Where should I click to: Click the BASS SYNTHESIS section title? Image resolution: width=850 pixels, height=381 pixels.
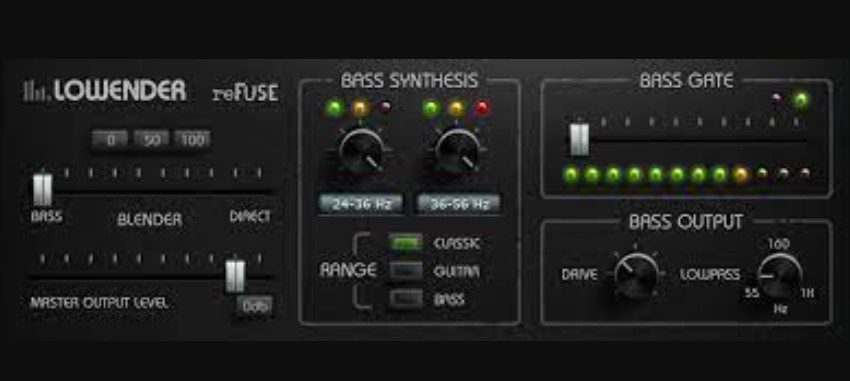pos(410,81)
